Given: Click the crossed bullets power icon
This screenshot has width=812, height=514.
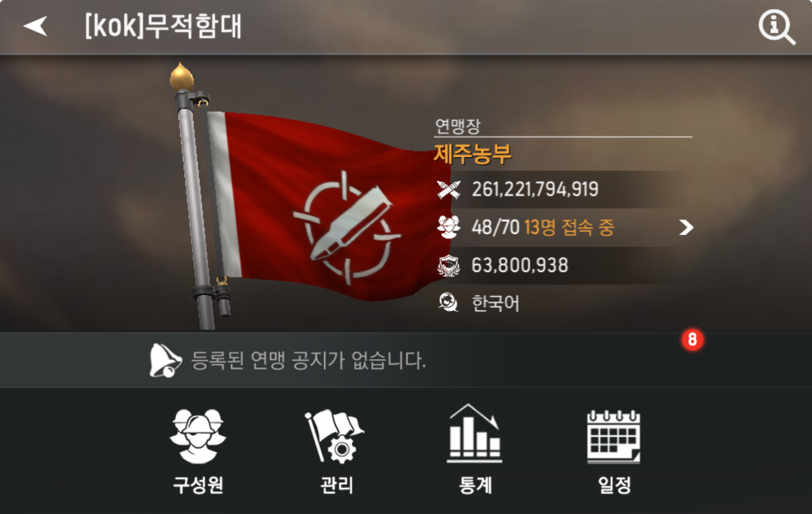Looking at the screenshot, I should pyautogui.click(x=449, y=189).
